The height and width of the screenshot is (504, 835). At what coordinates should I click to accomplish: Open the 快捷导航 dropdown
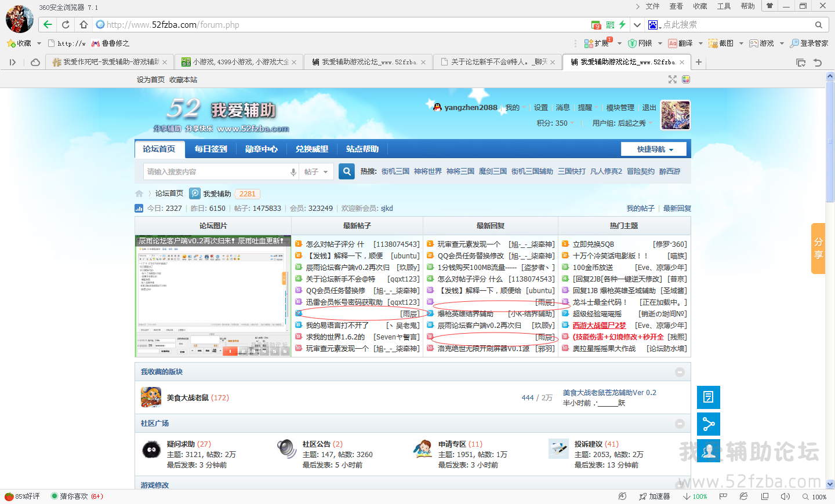click(654, 149)
